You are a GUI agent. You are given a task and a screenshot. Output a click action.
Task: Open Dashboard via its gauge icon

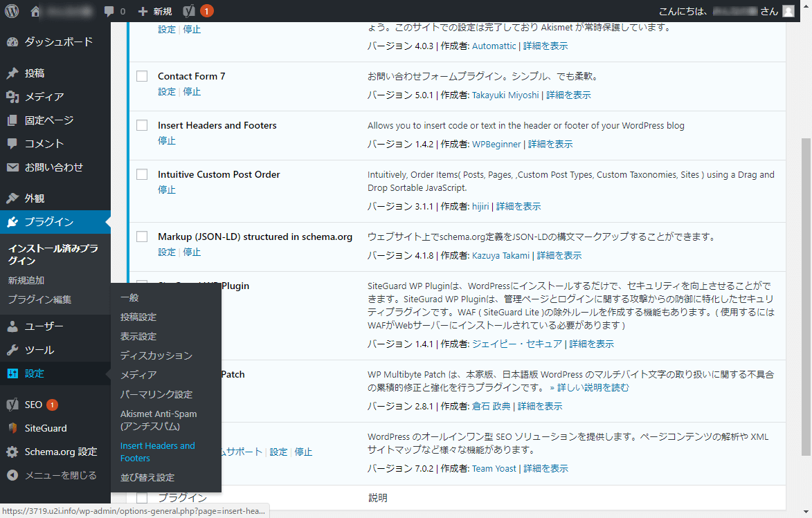12,42
